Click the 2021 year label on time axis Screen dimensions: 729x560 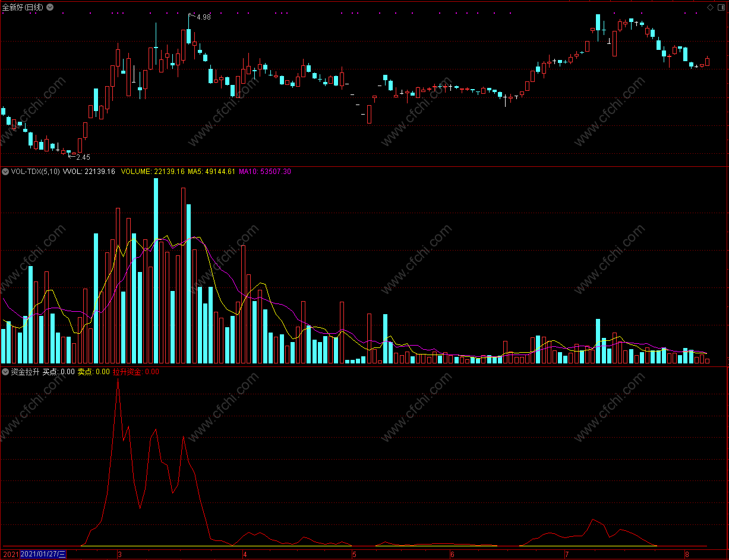point(10,555)
